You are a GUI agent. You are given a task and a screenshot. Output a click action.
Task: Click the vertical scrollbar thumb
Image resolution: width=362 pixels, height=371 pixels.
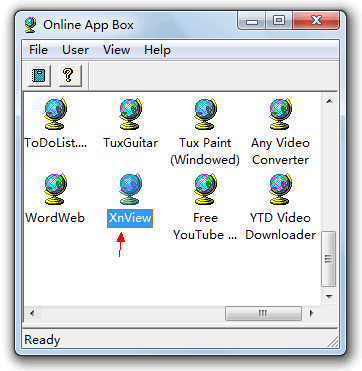click(x=329, y=258)
